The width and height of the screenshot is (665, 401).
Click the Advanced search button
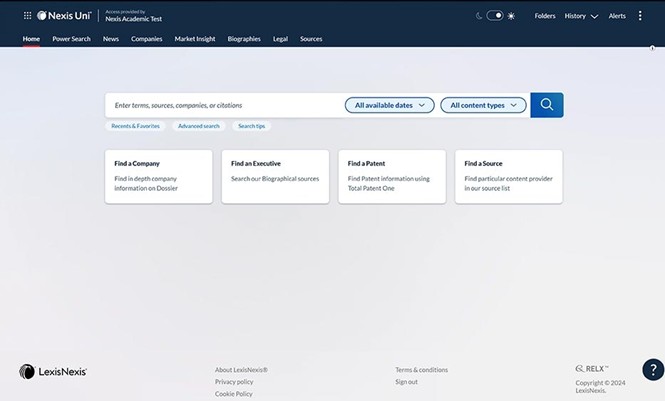click(x=198, y=126)
